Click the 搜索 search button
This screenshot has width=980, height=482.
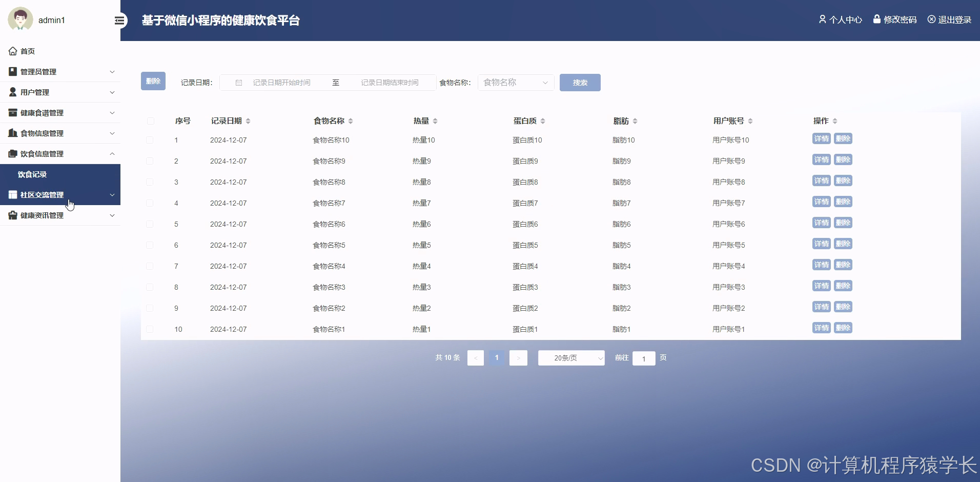pyautogui.click(x=580, y=82)
